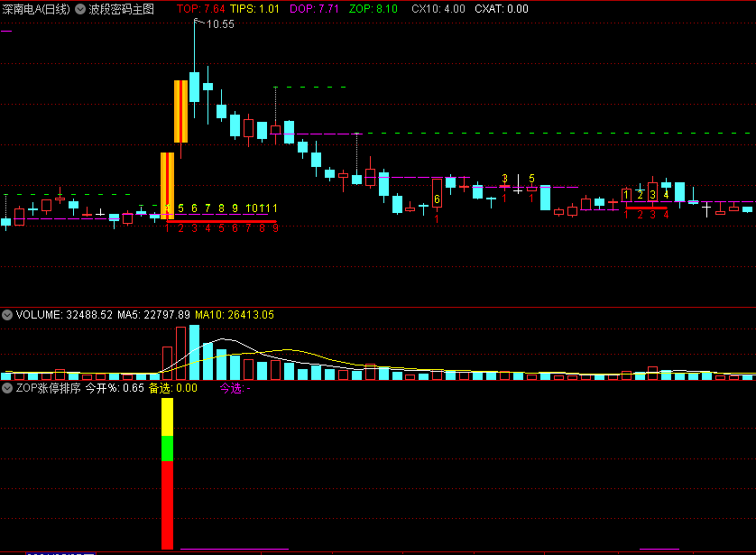Select the 波段密码主图 indicator title
Image resolution: width=756 pixels, height=555 pixels.
click(122, 9)
